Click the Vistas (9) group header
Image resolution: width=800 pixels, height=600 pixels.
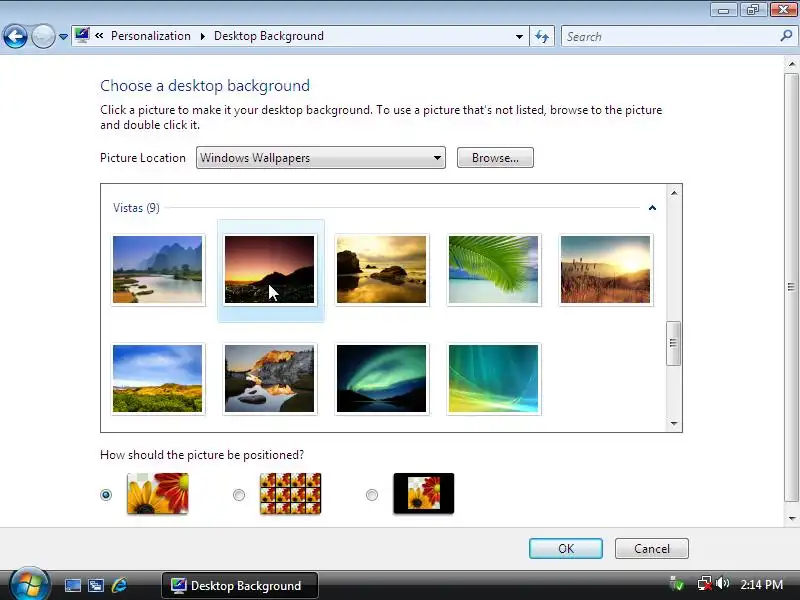tap(136, 208)
